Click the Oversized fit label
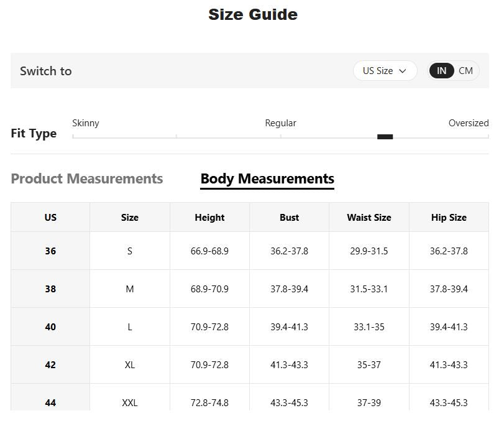The height and width of the screenshot is (426, 504). point(469,123)
